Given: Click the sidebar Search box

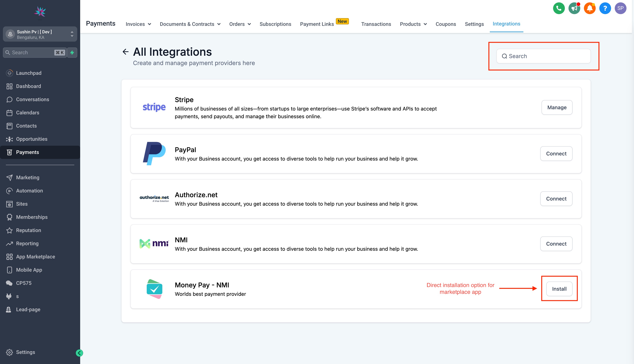Looking at the screenshot, I should click(x=35, y=52).
